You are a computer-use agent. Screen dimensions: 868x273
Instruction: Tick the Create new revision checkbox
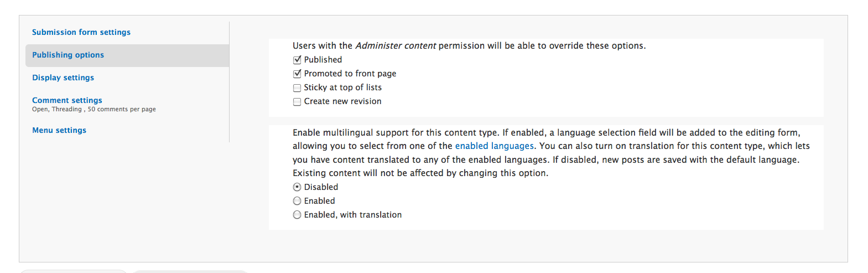(x=297, y=101)
